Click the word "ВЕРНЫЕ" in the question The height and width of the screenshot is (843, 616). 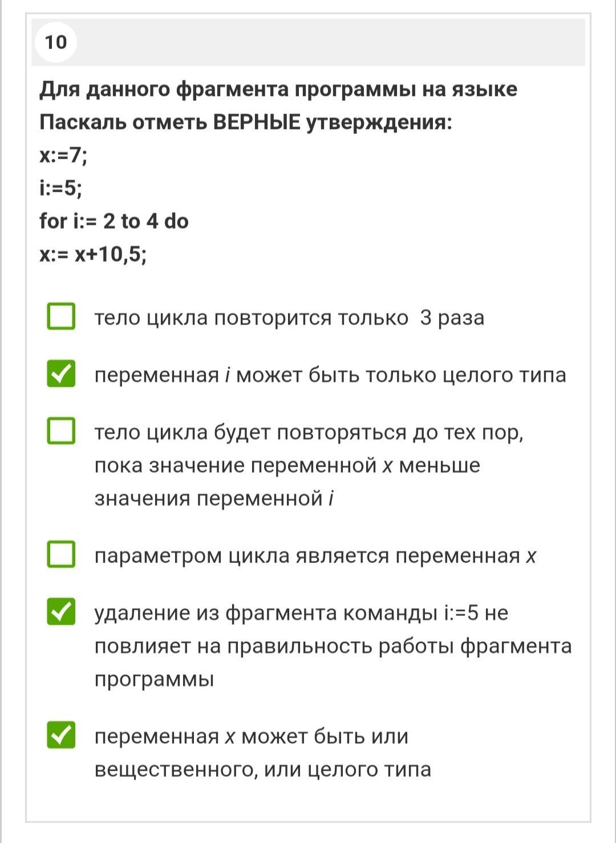tap(257, 122)
